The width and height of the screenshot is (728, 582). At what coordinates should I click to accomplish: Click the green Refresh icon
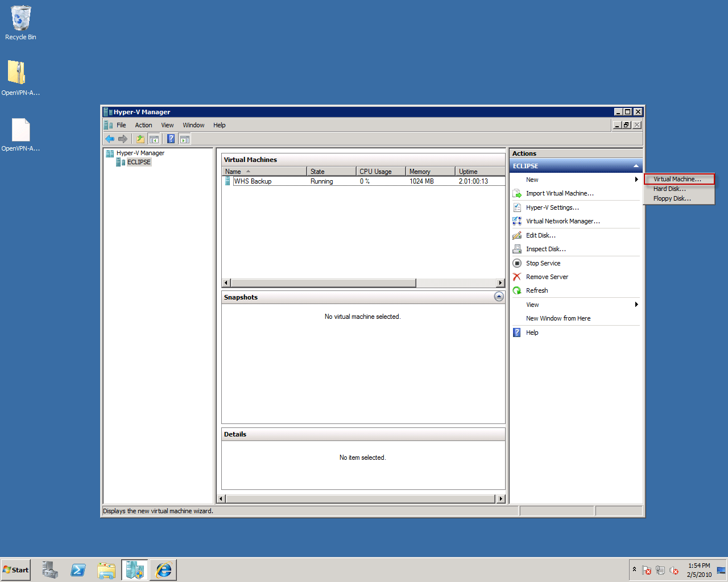coord(517,290)
